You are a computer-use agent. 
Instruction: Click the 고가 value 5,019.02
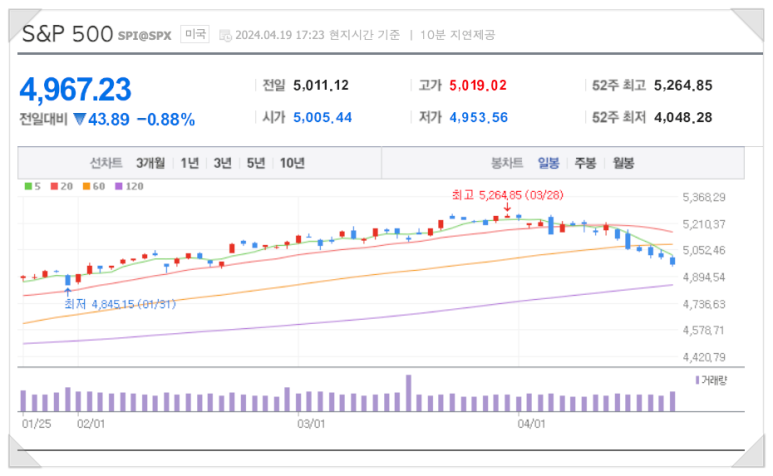click(x=478, y=86)
